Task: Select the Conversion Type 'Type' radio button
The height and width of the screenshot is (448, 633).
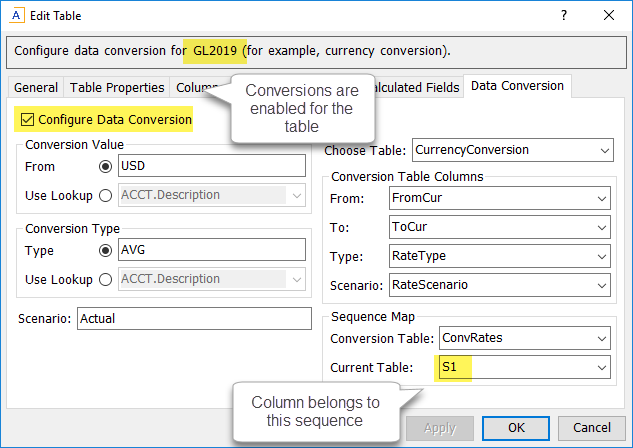Action: [x=105, y=250]
